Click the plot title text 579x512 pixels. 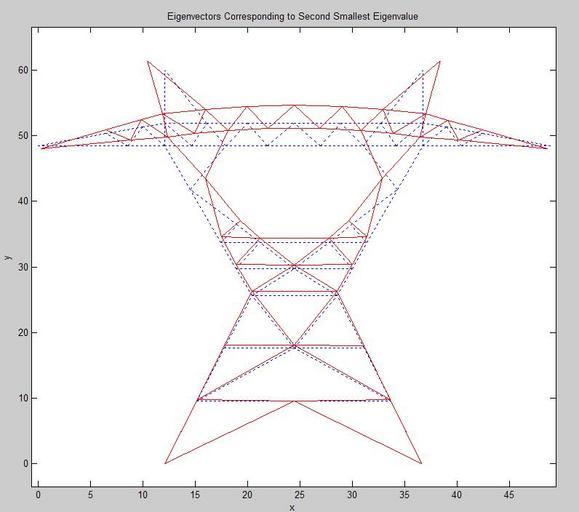pyautogui.click(x=292, y=17)
